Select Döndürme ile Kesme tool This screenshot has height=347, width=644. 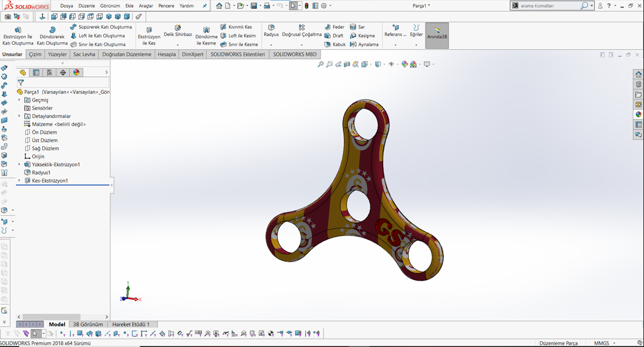tap(206, 36)
